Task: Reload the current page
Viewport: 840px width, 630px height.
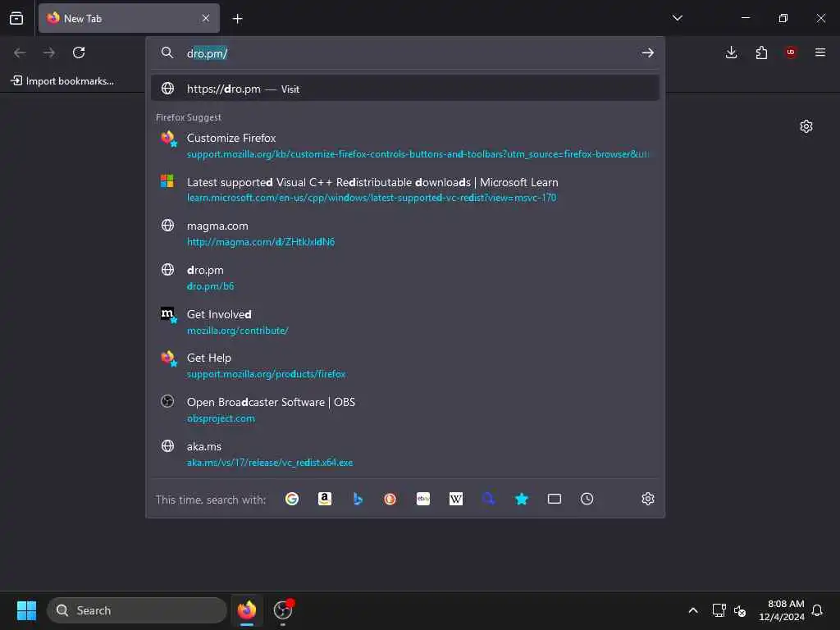Action: click(79, 52)
